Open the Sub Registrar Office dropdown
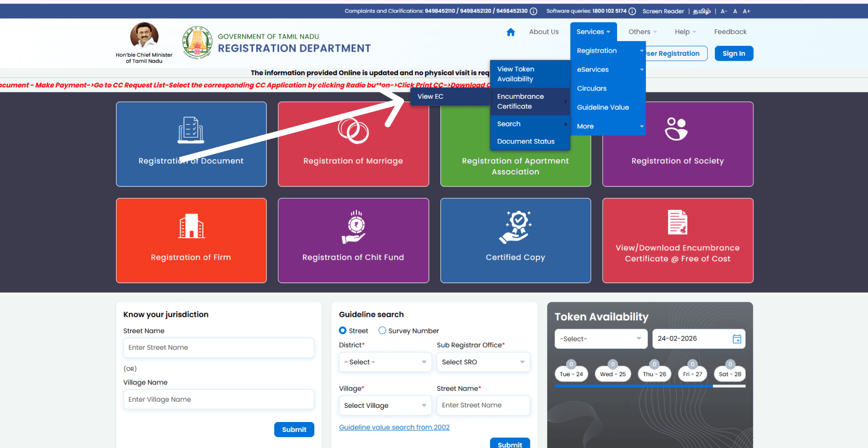This screenshot has width=868, height=448. (x=483, y=362)
